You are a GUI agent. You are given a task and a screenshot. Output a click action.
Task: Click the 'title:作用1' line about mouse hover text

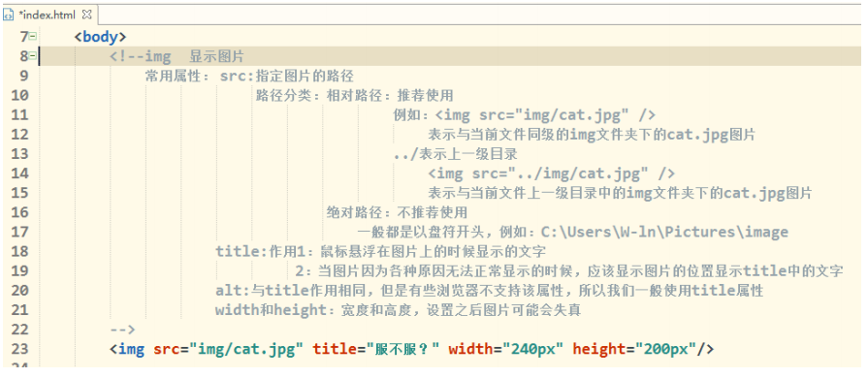381,251
